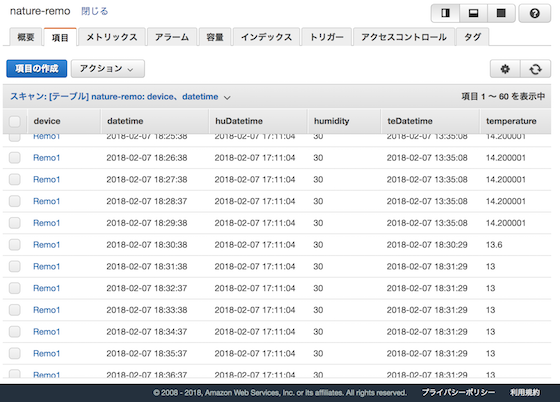Check the row with datetime 18:34:37
This screenshot has height=402, width=560.
pyautogui.click(x=15, y=332)
